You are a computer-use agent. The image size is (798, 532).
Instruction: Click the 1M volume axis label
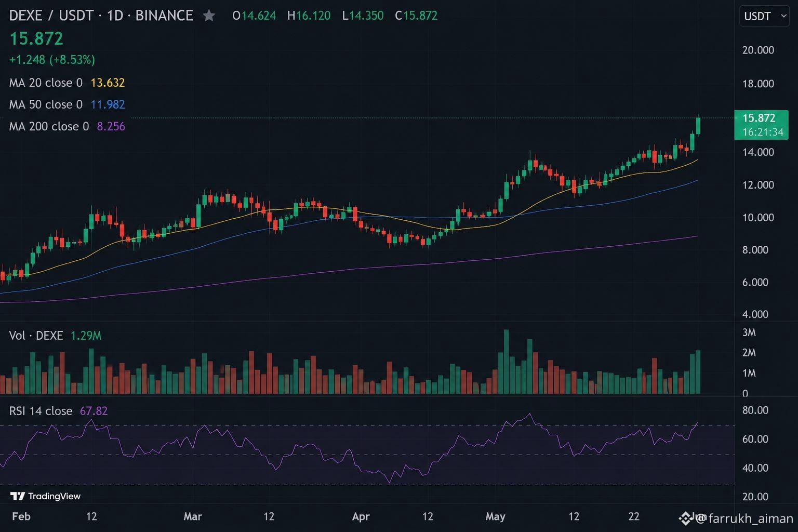(x=749, y=373)
